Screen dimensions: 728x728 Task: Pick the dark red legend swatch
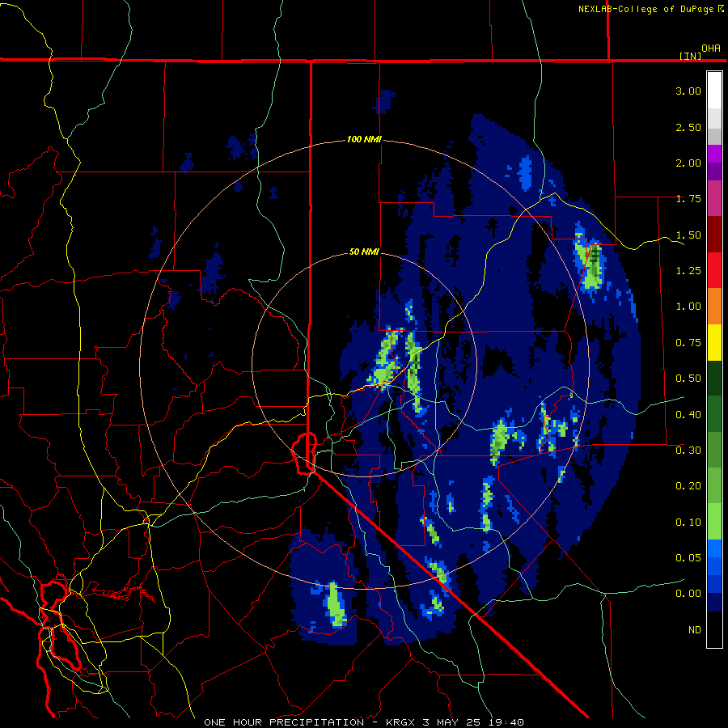(714, 235)
